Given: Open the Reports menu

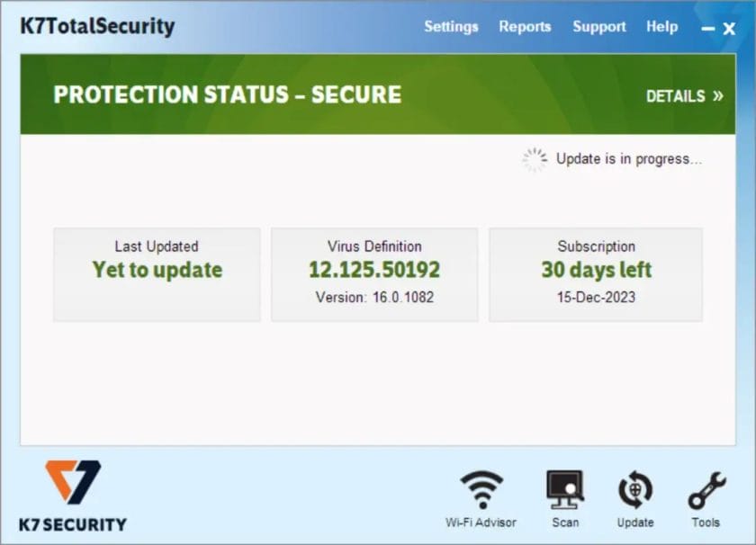Looking at the screenshot, I should (525, 27).
